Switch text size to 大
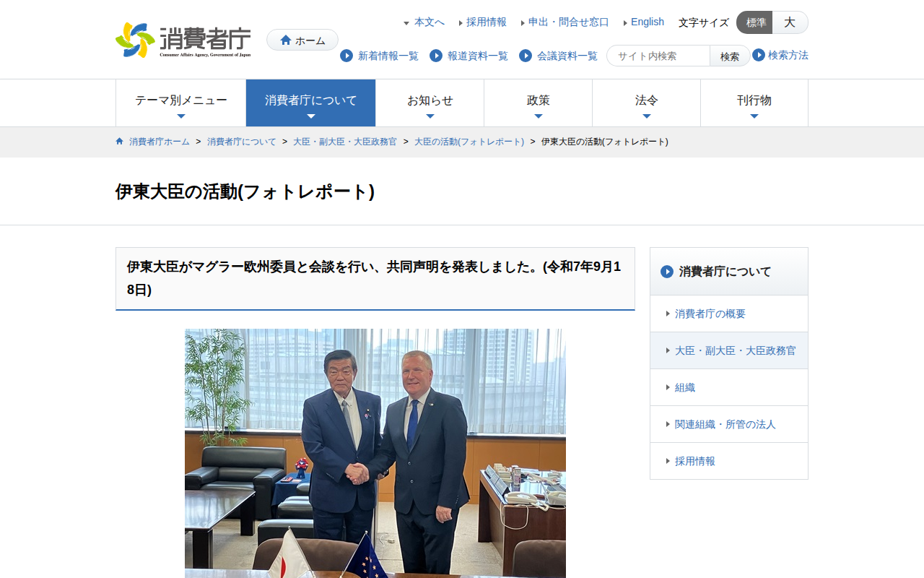The height and width of the screenshot is (578, 924). [x=790, y=22]
